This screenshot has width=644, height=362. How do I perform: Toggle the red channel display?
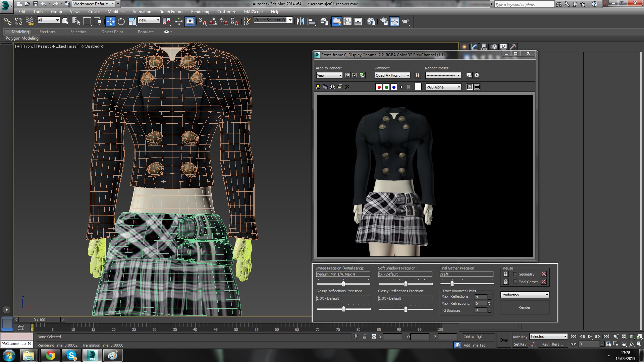point(379,87)
